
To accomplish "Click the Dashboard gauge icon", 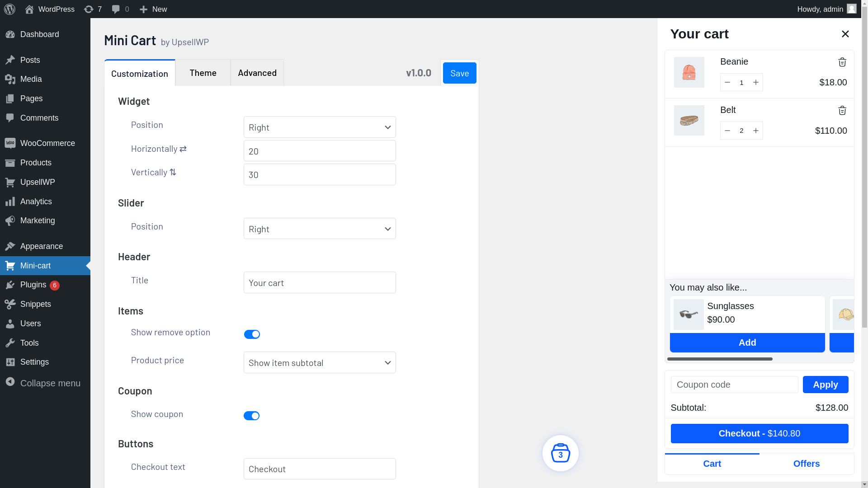I will point(10,34).
